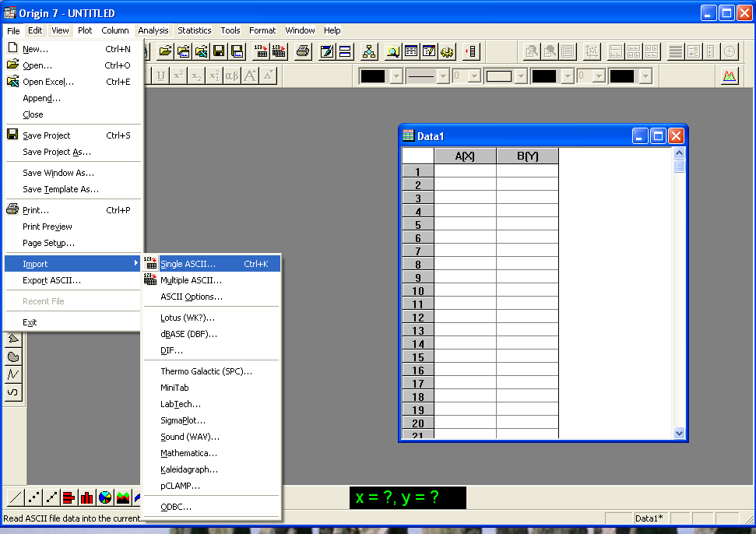Image resolution: width=756 pixels, height=534 pixels.
Task: Select column header B(Y)
Action: (527, 156)
